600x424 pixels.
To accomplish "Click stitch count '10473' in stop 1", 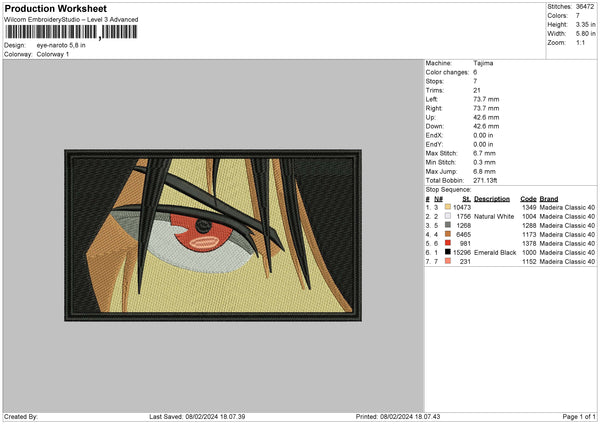I will pos(462,207).
